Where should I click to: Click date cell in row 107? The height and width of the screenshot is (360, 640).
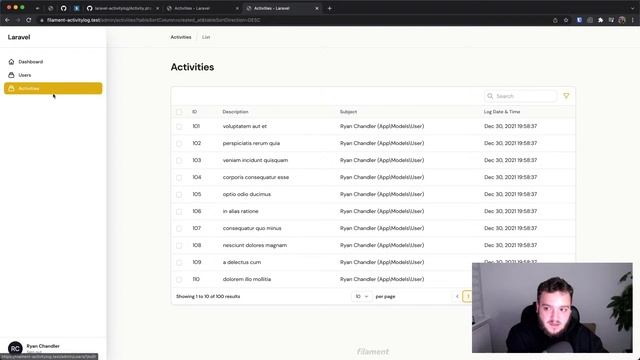pyautogui.click(x=510, y=228)
